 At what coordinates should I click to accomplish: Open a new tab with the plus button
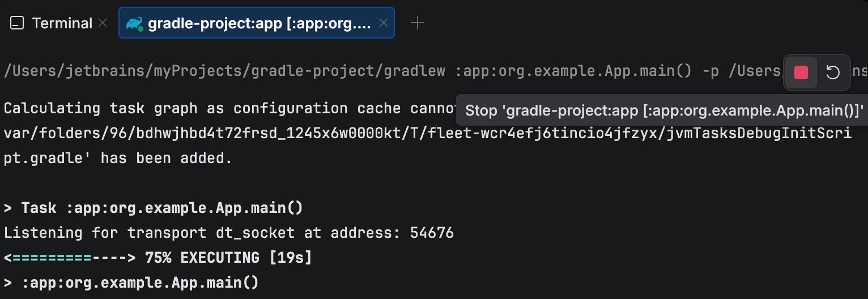[417, 23]
